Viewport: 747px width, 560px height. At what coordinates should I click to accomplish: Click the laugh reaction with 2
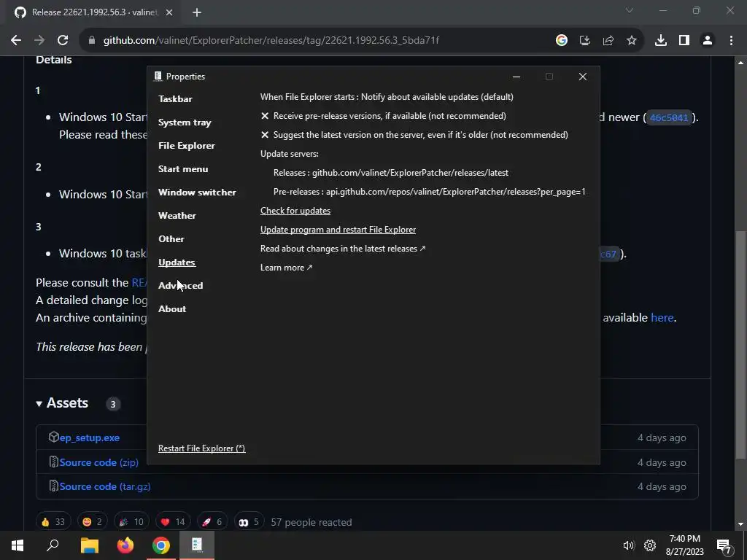[x=93, y=522]
